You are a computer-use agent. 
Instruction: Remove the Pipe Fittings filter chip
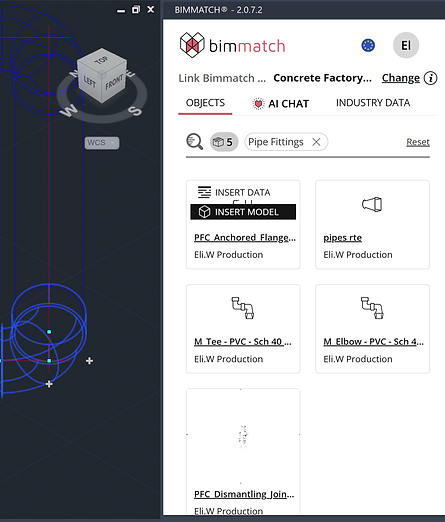pos(316,142)
